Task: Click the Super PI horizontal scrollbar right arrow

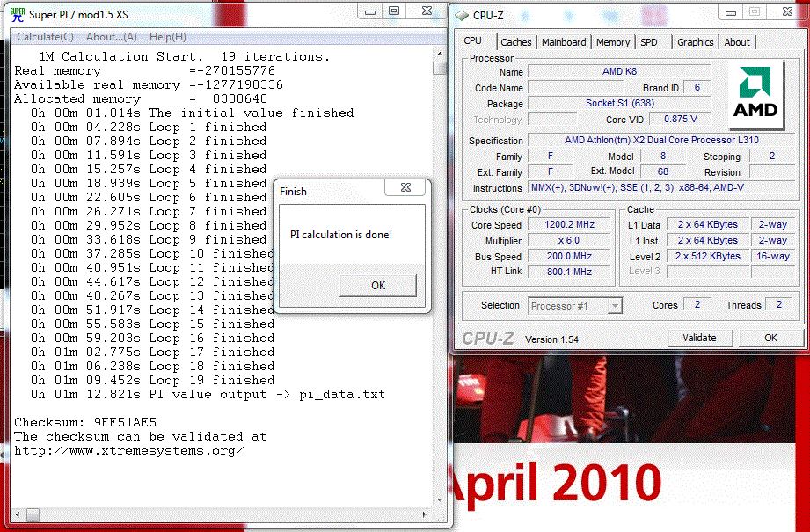Action: [425, 515]
